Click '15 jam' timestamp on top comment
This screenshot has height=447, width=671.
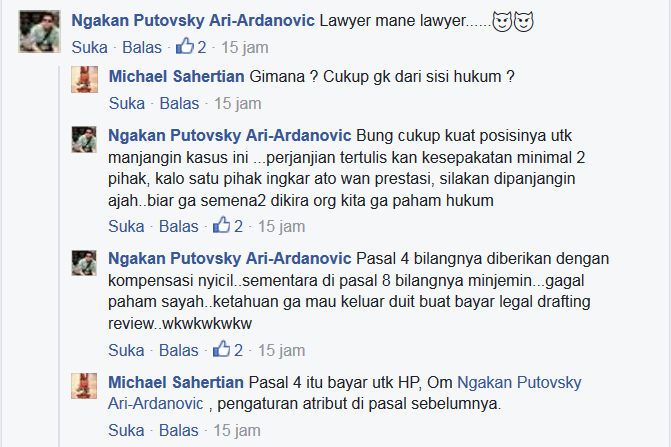click(245, 47)
